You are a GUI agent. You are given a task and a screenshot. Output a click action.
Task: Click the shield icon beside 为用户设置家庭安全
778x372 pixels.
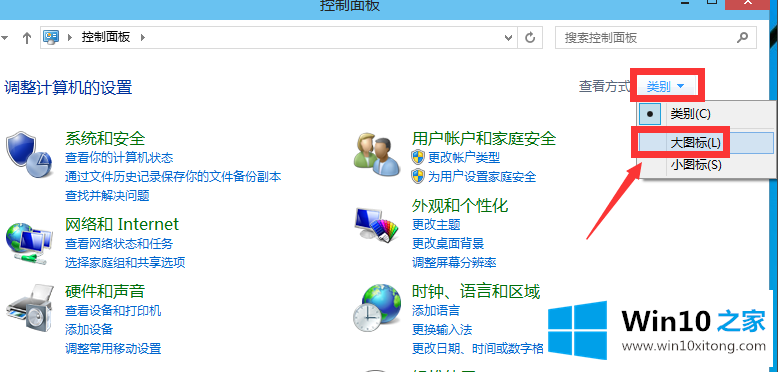point(418,176)
